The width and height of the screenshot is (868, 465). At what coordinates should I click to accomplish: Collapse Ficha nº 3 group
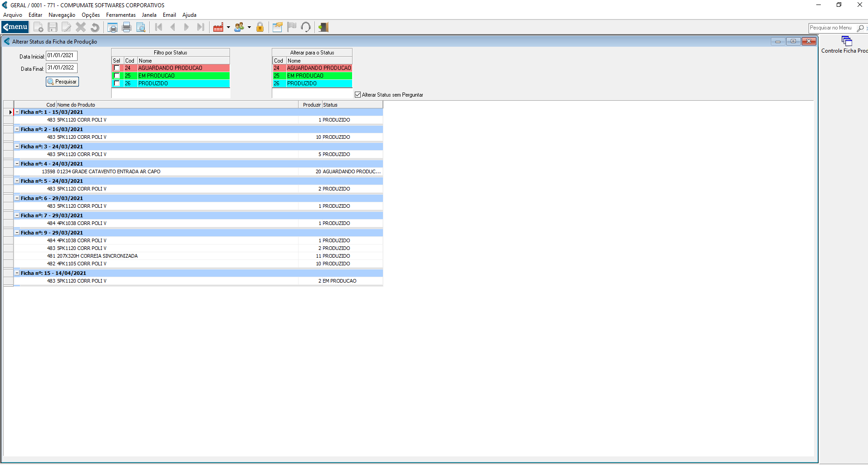tap(17, 147)
